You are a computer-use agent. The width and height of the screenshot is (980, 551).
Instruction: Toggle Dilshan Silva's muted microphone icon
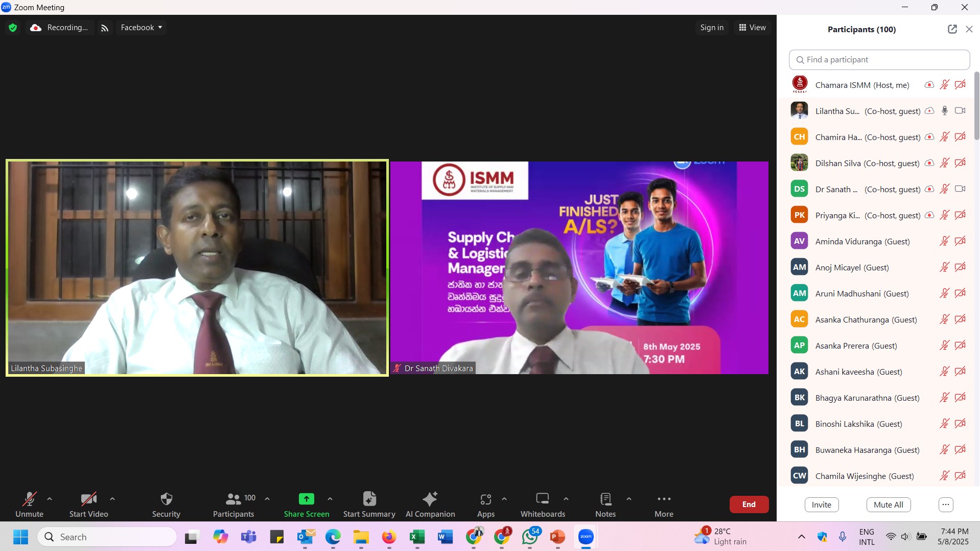point(945,163)
